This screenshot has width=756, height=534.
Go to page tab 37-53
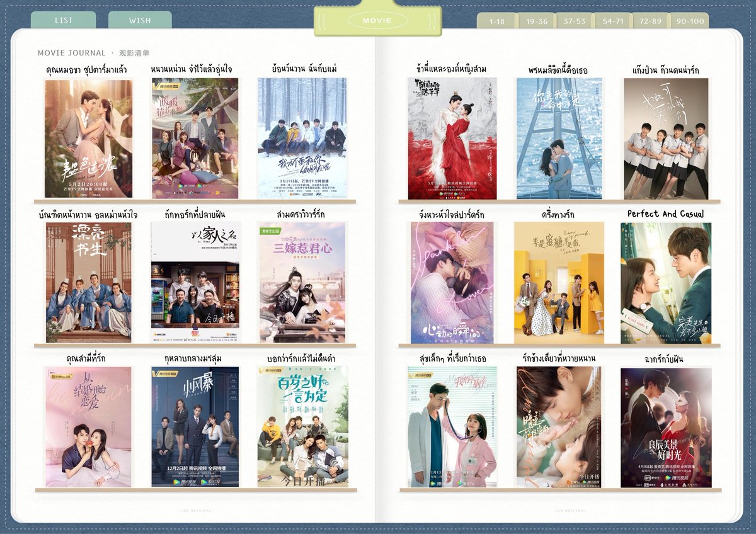pyautogui.click(x=575, y=21)
